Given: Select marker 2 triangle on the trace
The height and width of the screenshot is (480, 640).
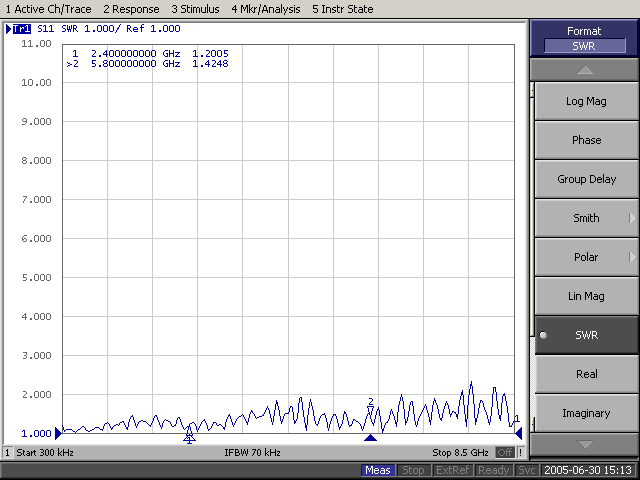Looking at the screenshot, I should point(370,410).
